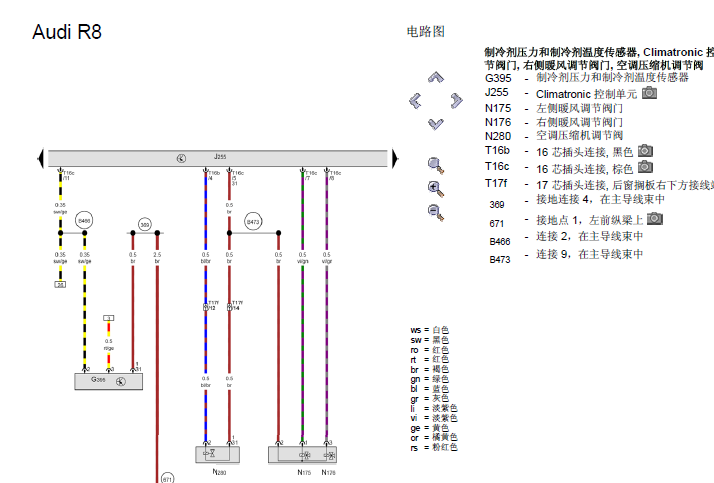Open the camera photo for ground point 671
Image resolution: width=714 pixels, height=483 pixels.
(x=655, y=219)
